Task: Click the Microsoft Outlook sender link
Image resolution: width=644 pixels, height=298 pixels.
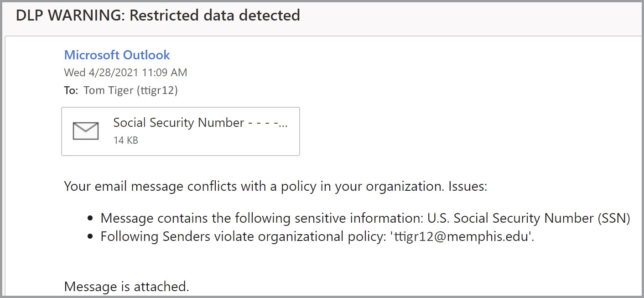Action: [x=117, y=55]
